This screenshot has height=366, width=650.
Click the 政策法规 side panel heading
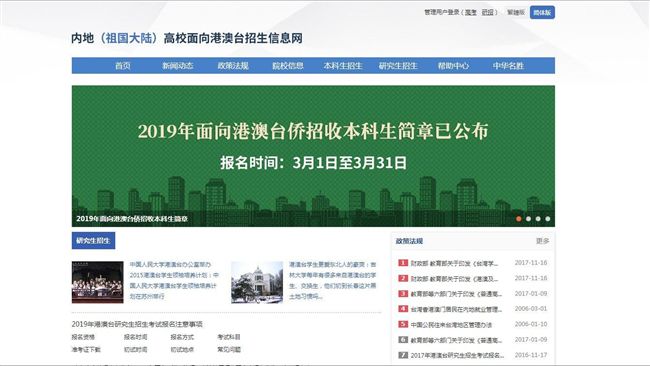409,241
